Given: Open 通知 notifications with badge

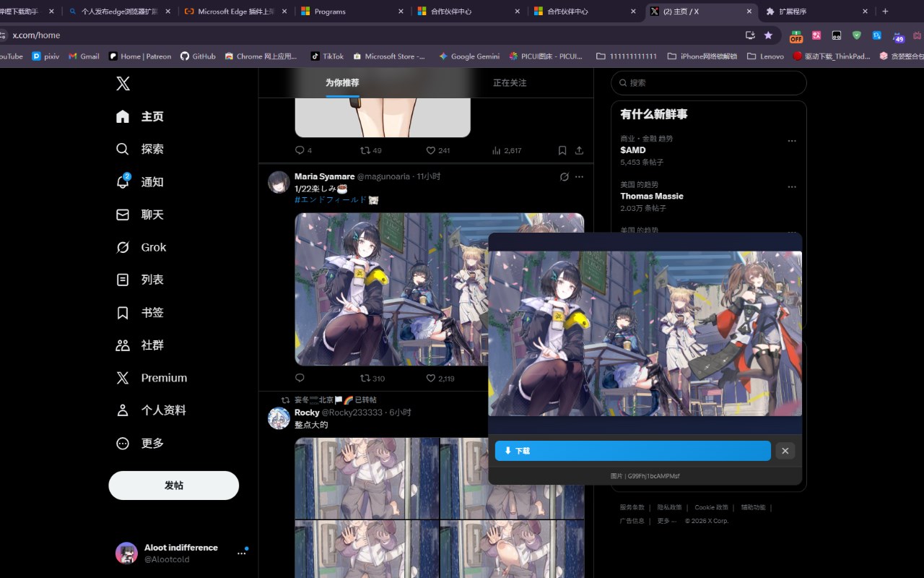Looking at the screenshot, I should pyautogui.click(x=140, y=182).
